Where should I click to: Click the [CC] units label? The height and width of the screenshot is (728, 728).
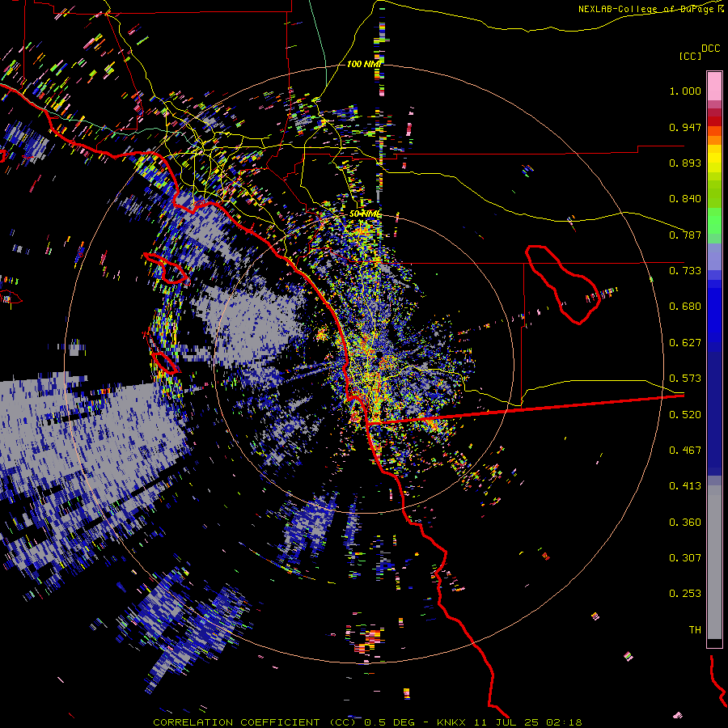(x=690, y=56)
